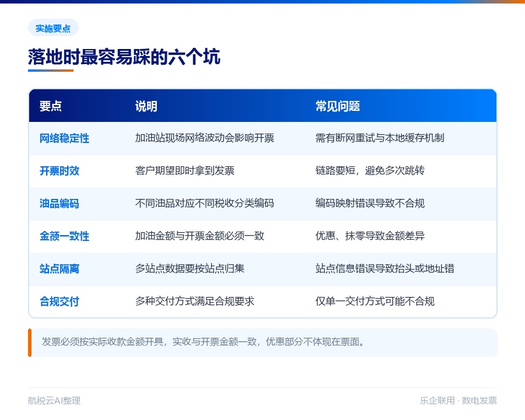Click cell 链路要短，避免多次跳转
The width and height of the screenshot is (525, 420).
click(x=370, y=171)
